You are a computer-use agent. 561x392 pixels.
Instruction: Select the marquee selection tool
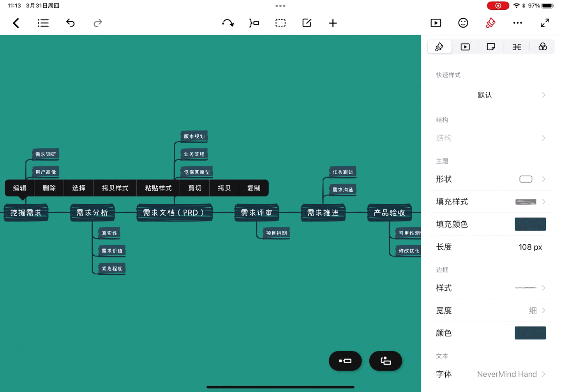click(x=280, y=23)
